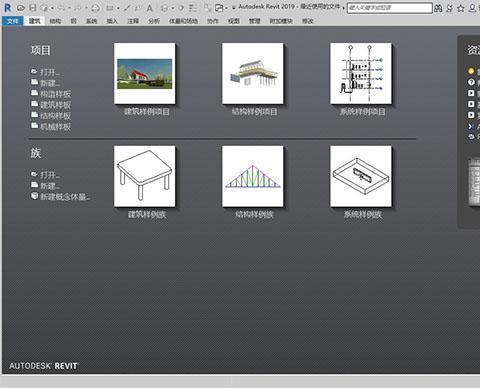480x388 pixels.
Task: Switch to the 系统 ribbon tab
Action: 91,21
